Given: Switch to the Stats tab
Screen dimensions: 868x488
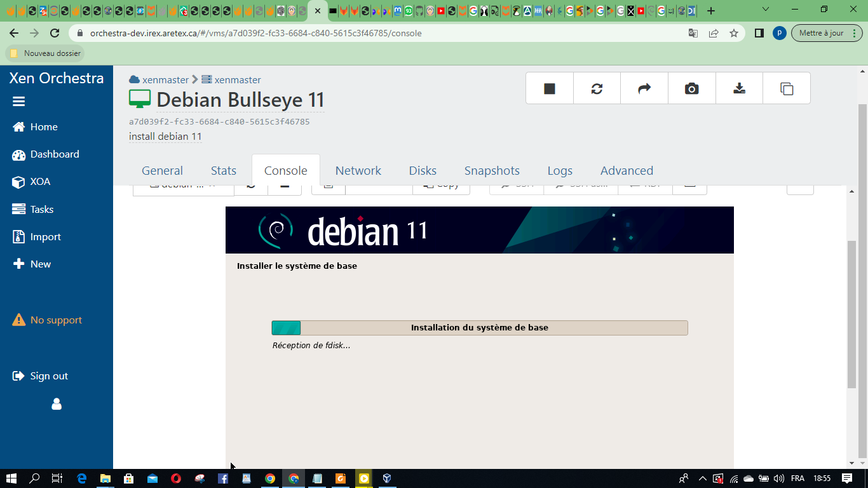Looking at the screenshot, I should click(x=224, y=170).
